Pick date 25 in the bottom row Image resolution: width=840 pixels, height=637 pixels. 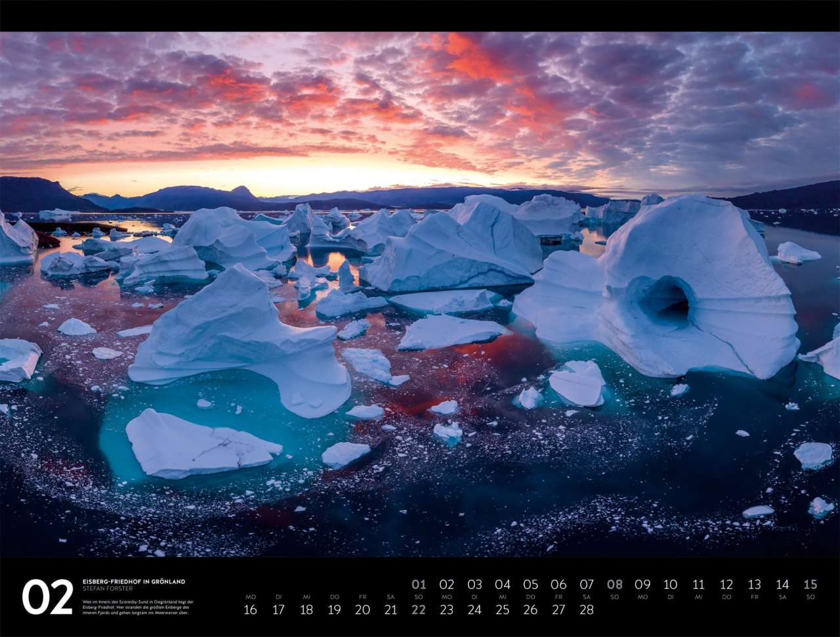tap(502, 609)
